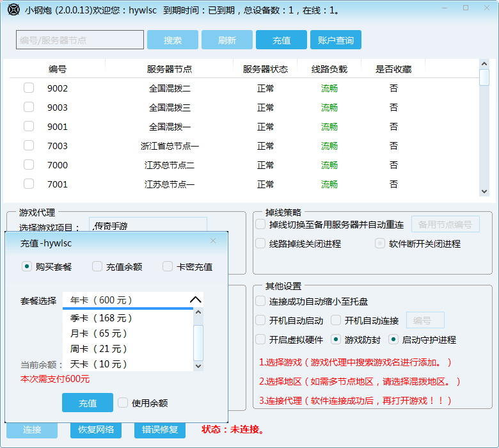Enable 开机自动连接 checkbox

click(x=336, y=320)
